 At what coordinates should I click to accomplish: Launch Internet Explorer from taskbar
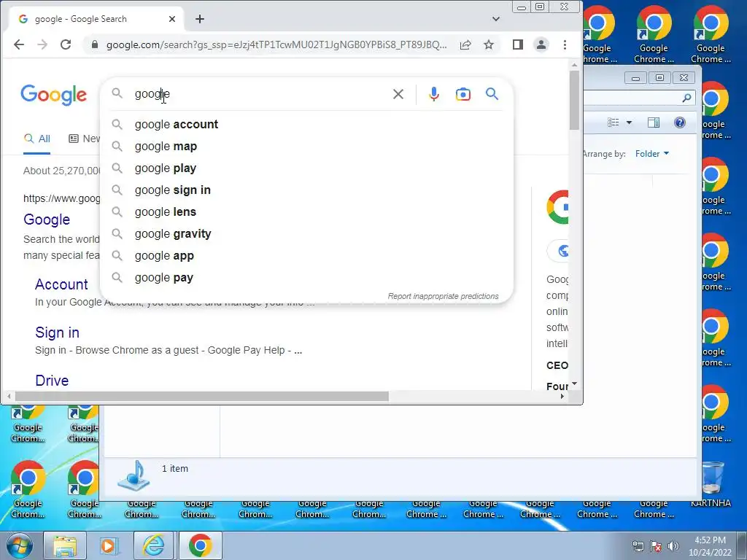(153, 545)
